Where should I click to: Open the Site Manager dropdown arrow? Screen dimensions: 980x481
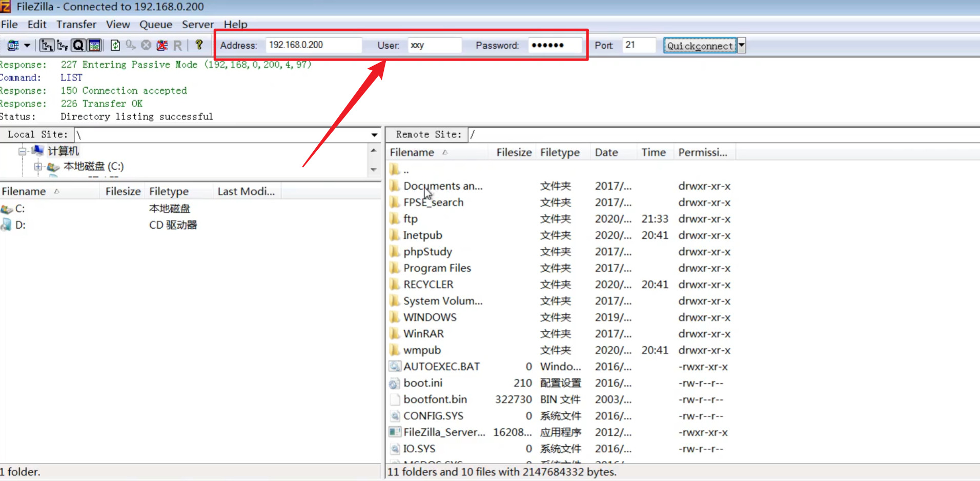pos(27,46)
